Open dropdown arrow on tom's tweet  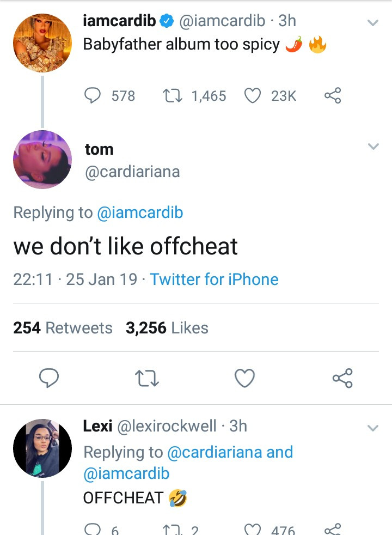pos(373,147)
